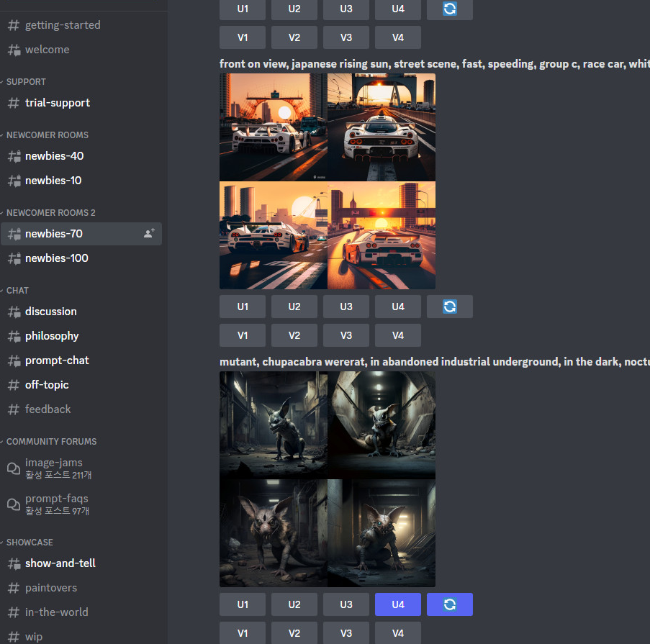650x644 pixels.
Task: Click U2 under the race car images
Action: pos(294,307)
